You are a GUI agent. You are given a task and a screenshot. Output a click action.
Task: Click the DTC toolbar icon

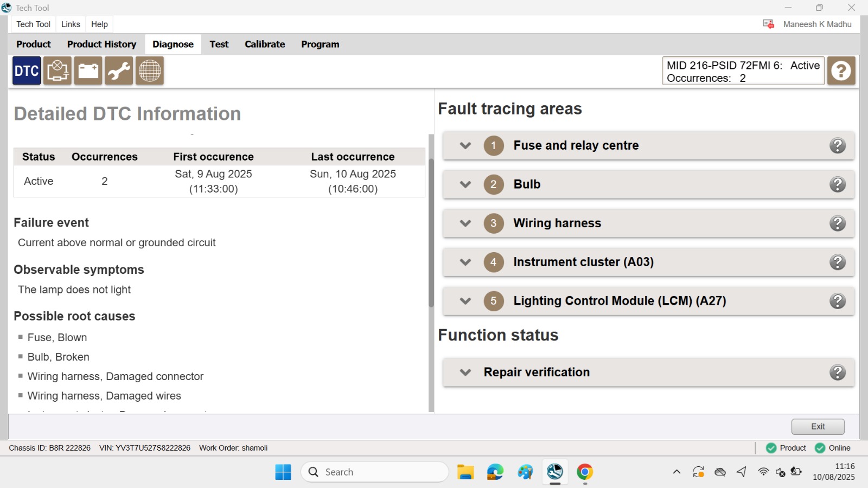pos(26,71)
